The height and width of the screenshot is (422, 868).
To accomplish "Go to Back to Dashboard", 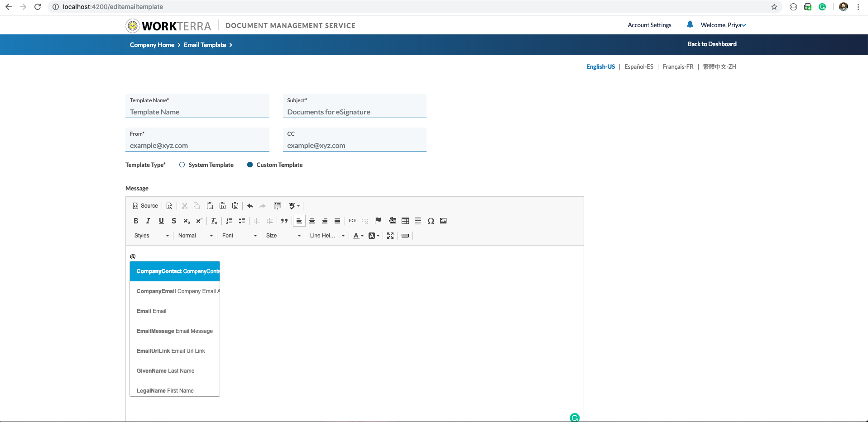I will point(712,44).
